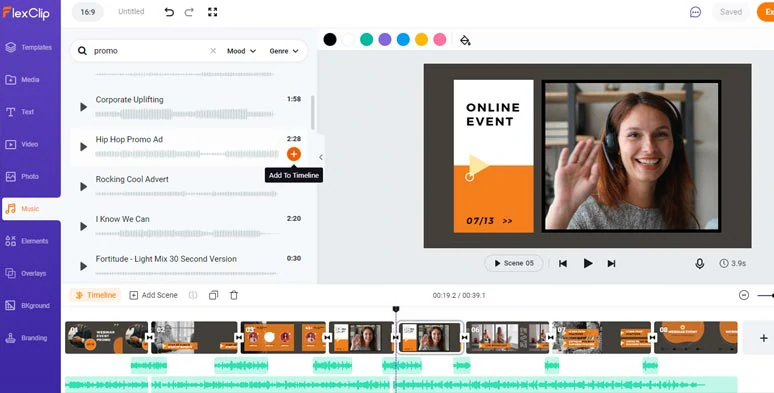Skip to the previous scene
Image resolution: width=774 pixels, height=393 pixels.
tap(563, 264)
